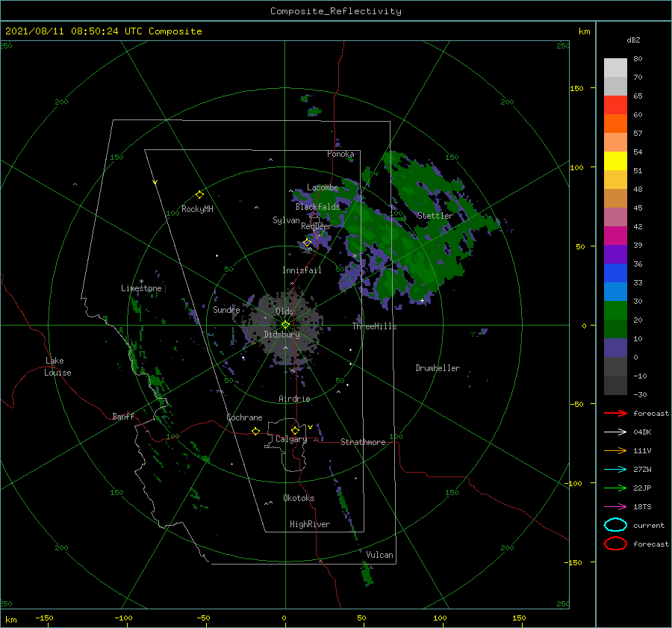Click the Lake Louise label
This screenshot has height=628, width=672.
point(57,367)
